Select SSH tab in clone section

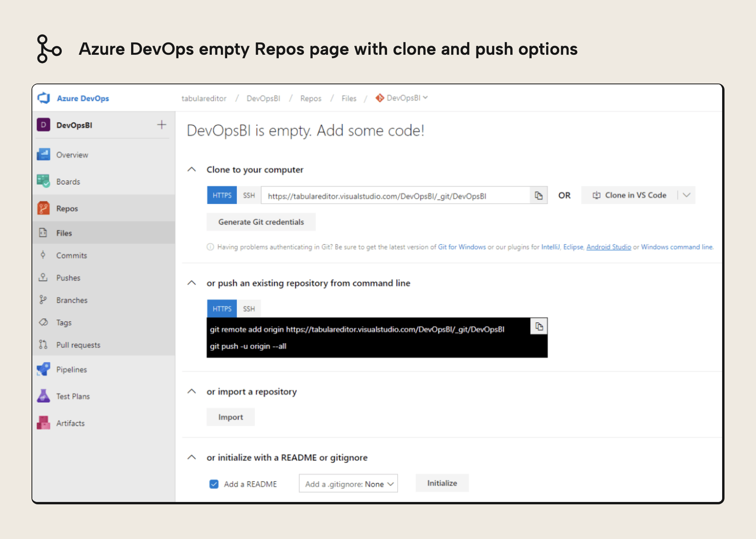[x=249, y=195]
